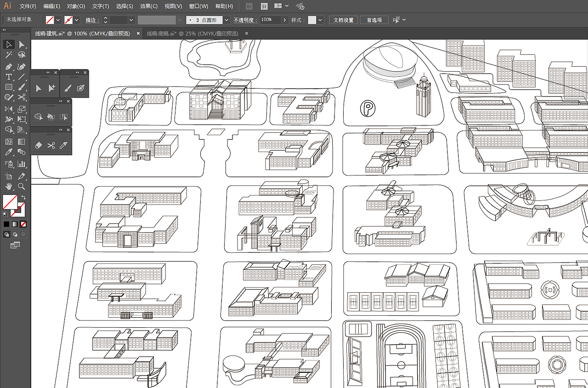Select the Column Graph tool
The height and width of the screenshot is (388, 588).
[22, 164]
